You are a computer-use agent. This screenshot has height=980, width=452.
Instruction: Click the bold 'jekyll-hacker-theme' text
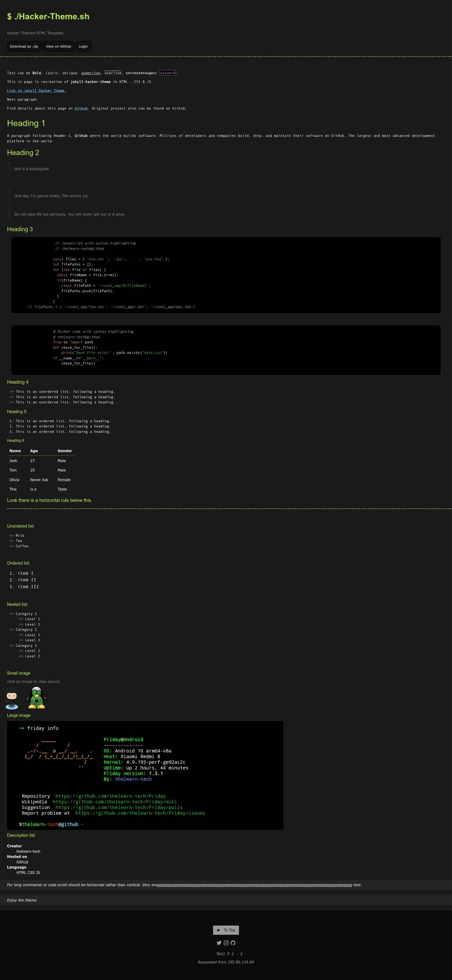(x=91, y=82)
